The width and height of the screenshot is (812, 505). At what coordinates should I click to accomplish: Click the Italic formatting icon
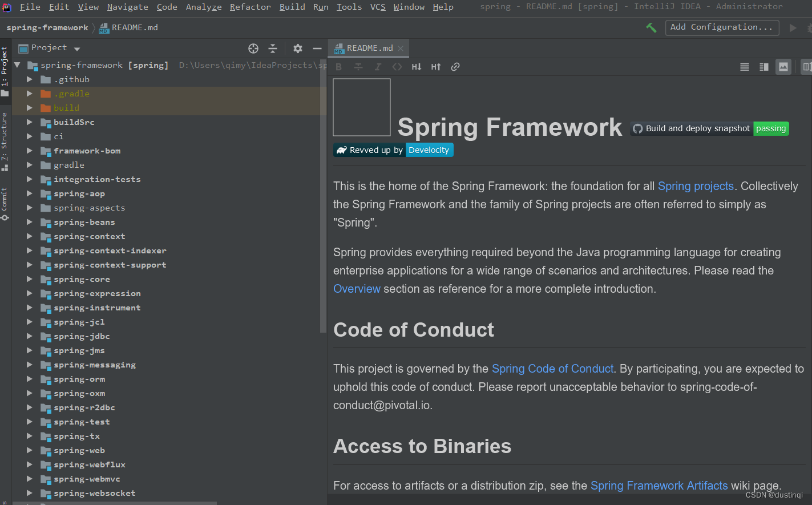click(x=378, y=67)
